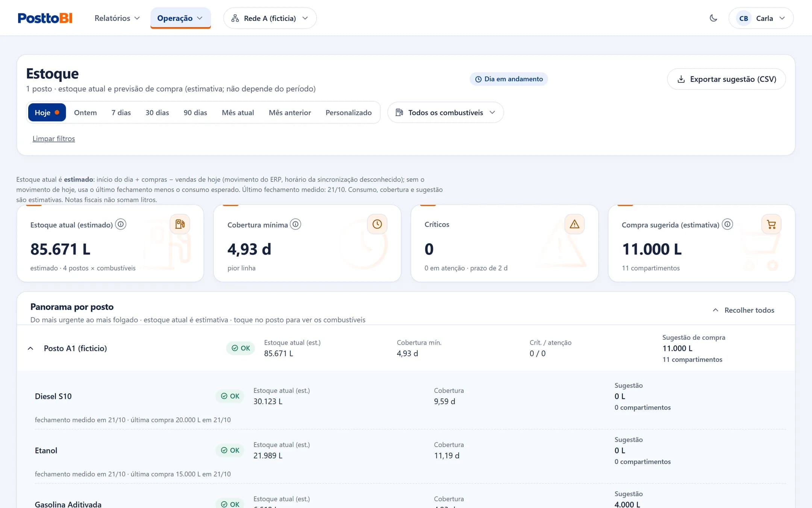The width and height of the screenshot is (812, 508).
Task: Click the Dia em andamento badge
Action: [509, 79]
